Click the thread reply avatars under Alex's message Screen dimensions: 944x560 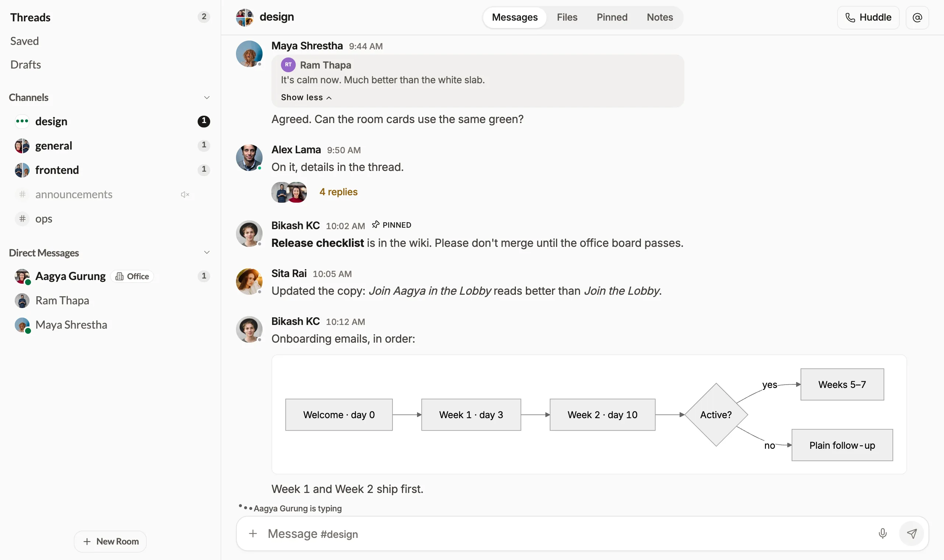pyautogui.click(x=289, y=192)
